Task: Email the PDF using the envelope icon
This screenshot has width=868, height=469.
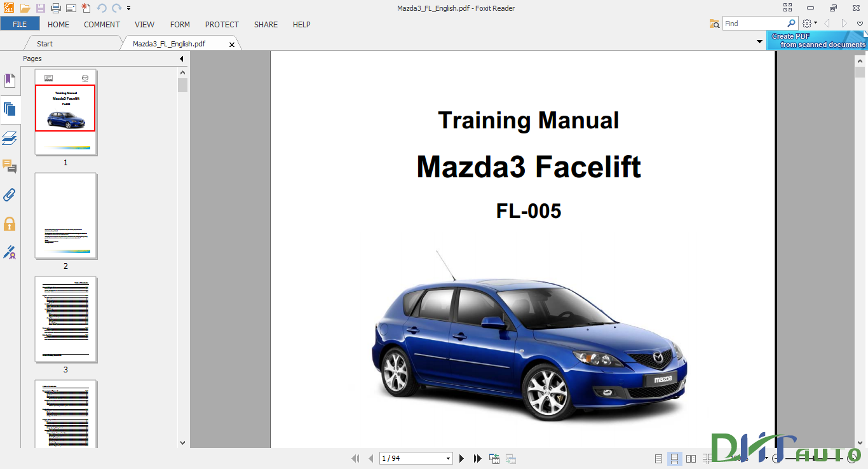Action: (71, 8)
